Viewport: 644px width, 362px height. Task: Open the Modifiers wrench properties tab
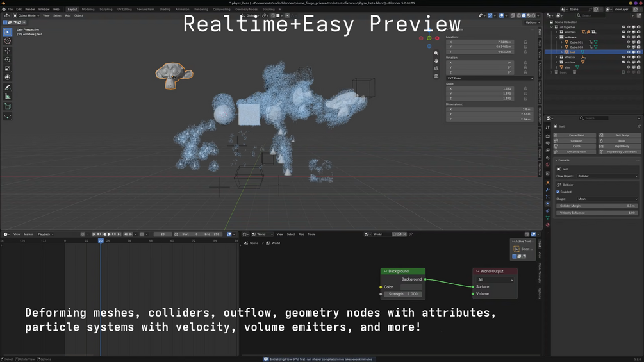(x=547, y=190)
